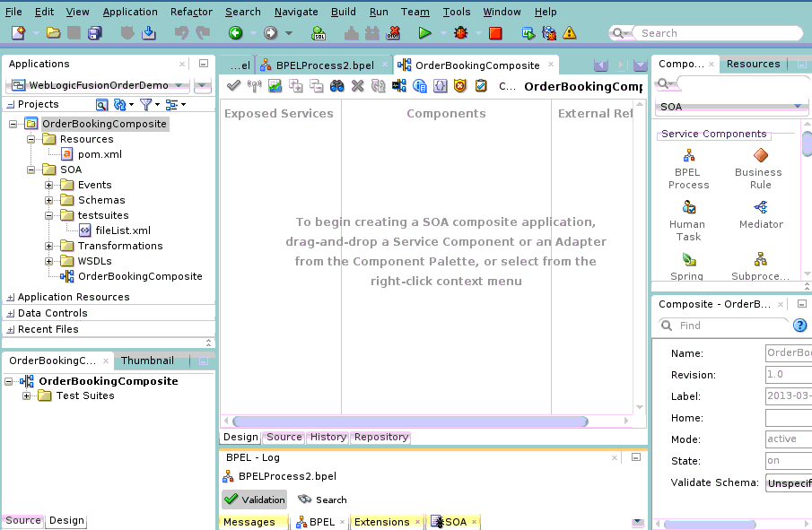Click the horizontal scrollbar of composite editor
Screen dimensions: 812x530
pyautogui.click(x=410, y=421)
